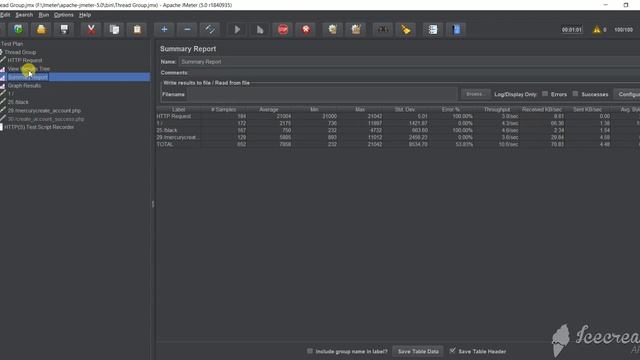Image resolution: width=640 pixels, height=360 pixels.
Task: Select the '1 /' sampler in the tree
Action: click(x=11, y=94)
